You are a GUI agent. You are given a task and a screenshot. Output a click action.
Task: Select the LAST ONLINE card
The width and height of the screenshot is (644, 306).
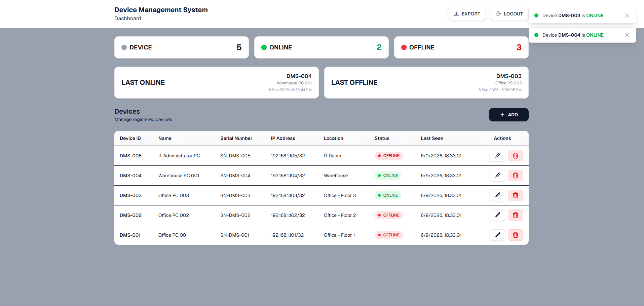click(217, 82)
